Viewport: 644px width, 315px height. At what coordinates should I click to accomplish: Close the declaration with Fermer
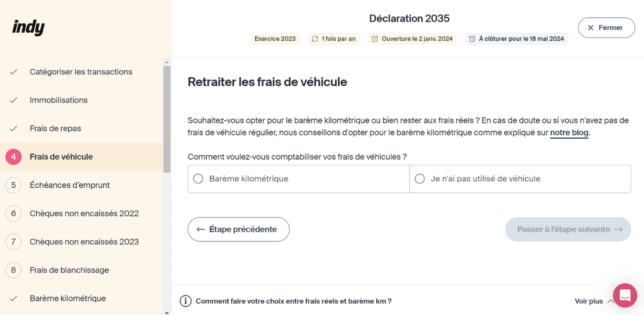coord(606,28)
